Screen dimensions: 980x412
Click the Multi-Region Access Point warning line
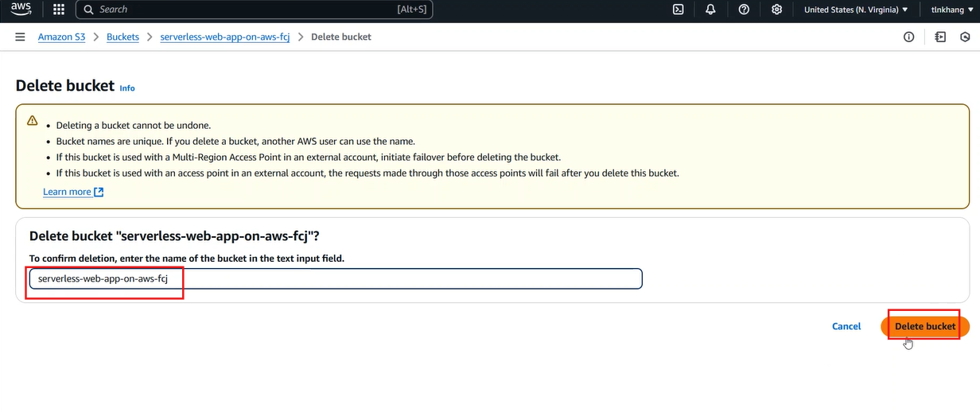click(309, 157)
